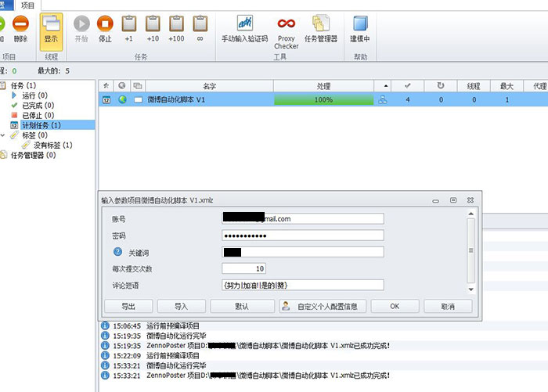
Task: Select 任务管理器 (0) in the tree
Action: [x=33, y=155]
